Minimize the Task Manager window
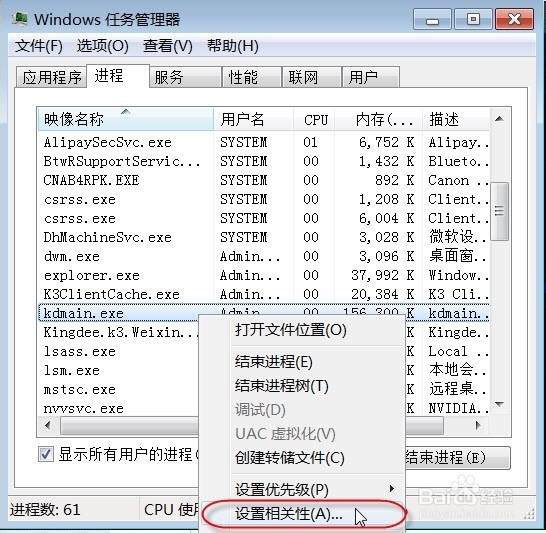 point(432,19)
